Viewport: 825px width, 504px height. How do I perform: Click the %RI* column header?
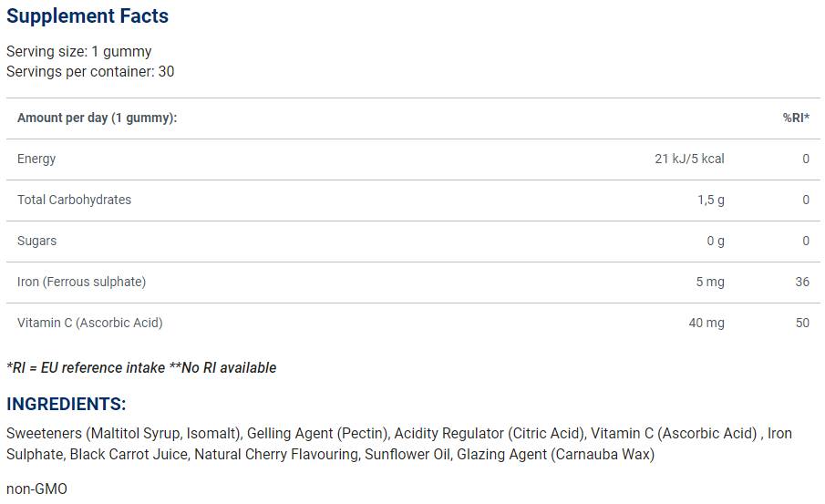pyautogui.click(x=796, y=118)
